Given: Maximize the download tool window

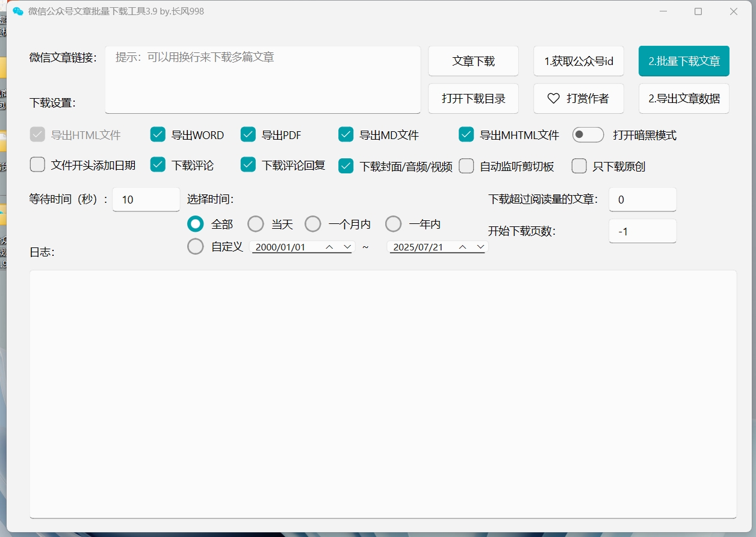Looking at the screenshot, I should click(698, 11).
